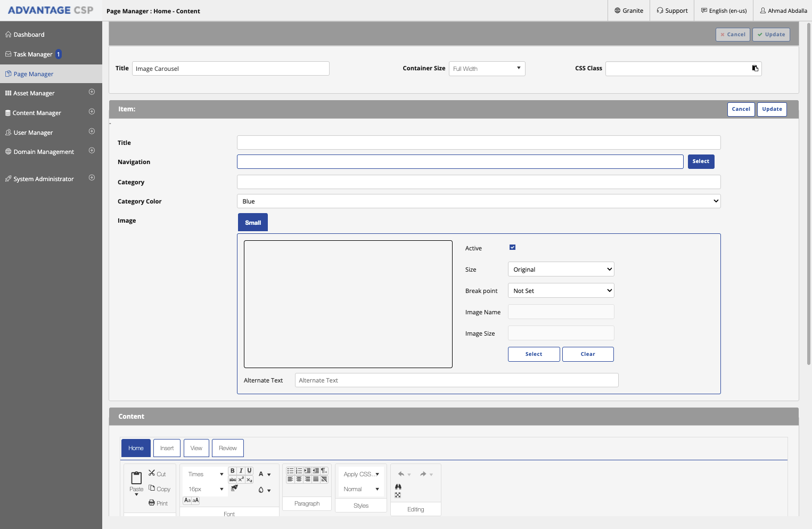
Task: Switch to the editor Insert tab
Action: pyautogui.click(x=167, y=448)
